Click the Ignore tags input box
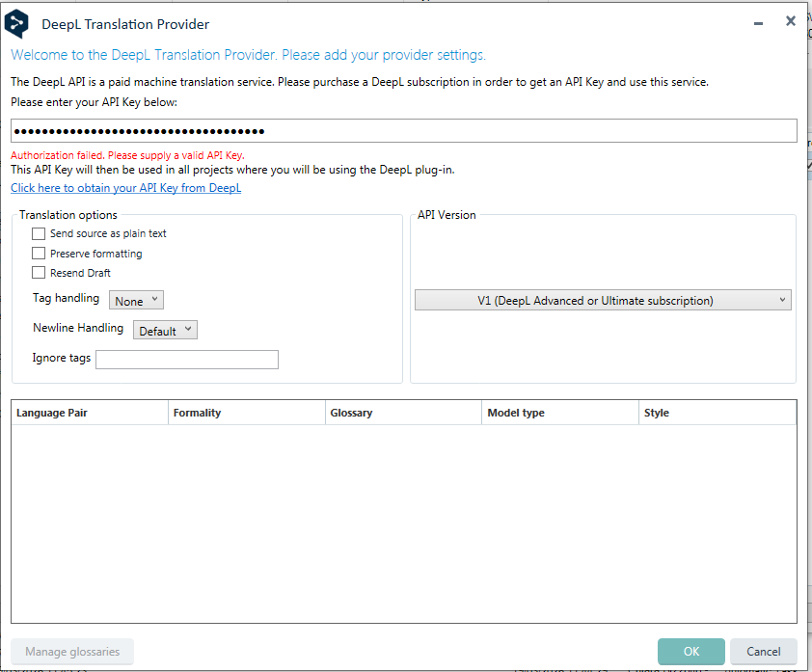Screen dimensions: 812x672 coord(186,359)
